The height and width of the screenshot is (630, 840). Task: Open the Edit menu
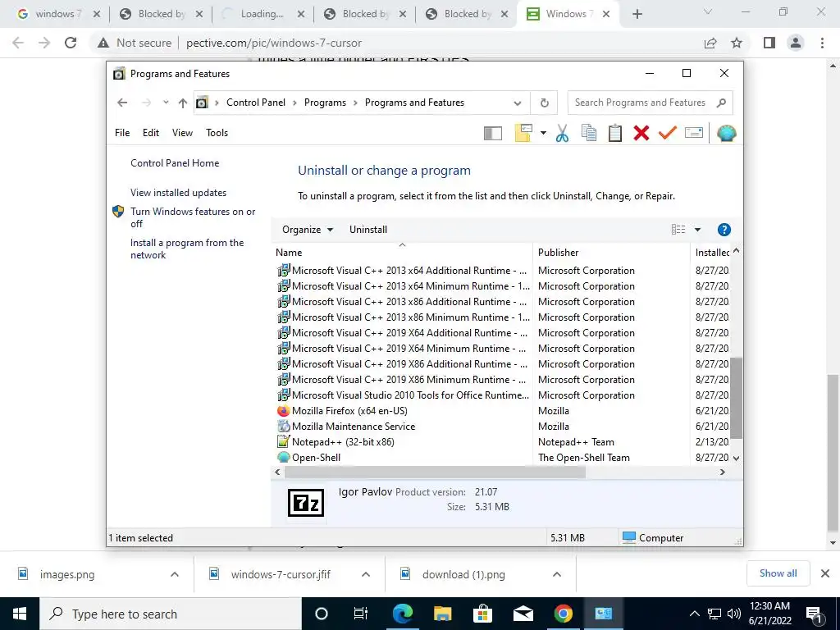click(151, 133)
